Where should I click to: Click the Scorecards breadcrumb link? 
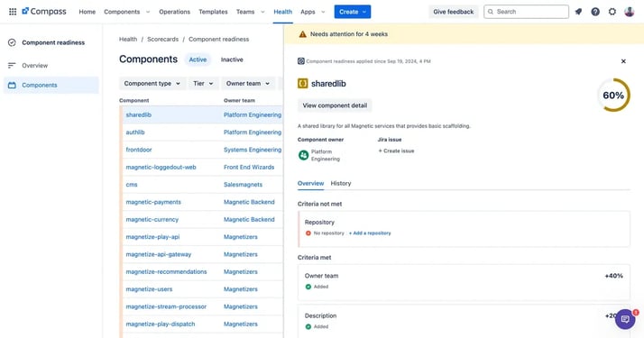162,40
